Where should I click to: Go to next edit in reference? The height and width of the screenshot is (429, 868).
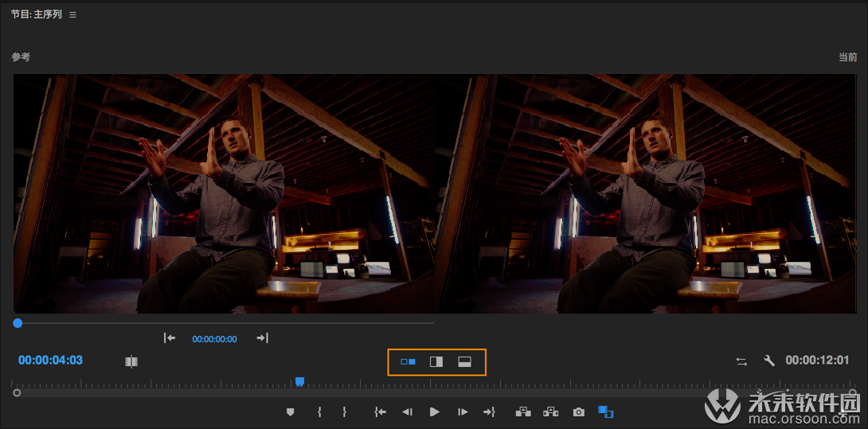click(x=263, y=337)
